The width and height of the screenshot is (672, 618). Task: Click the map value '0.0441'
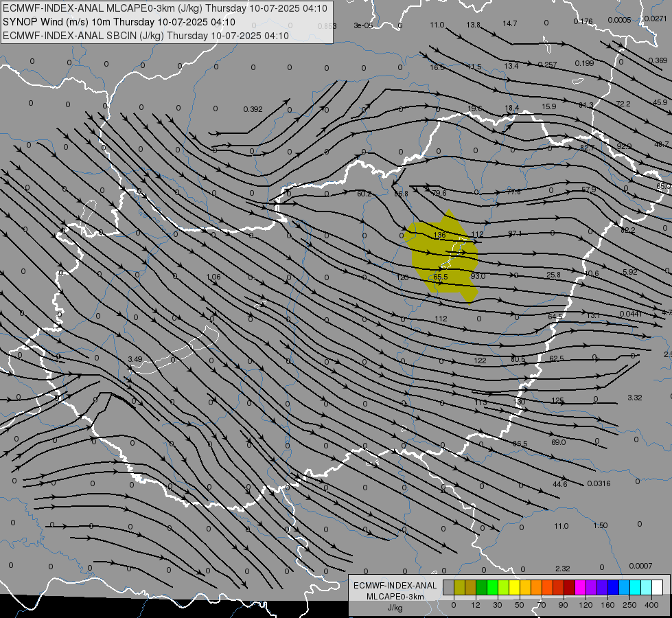click(x=631, y=314)
